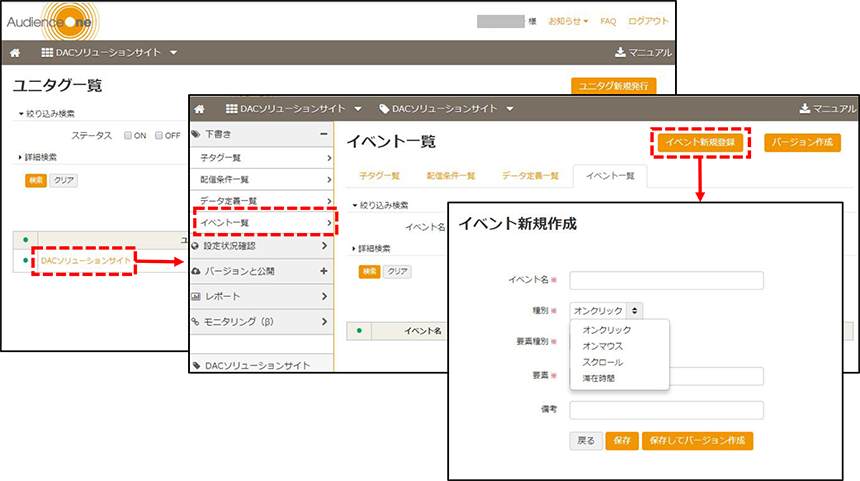
Task: Click クリア in the イベント一覧 window
Action: point(398,271)
